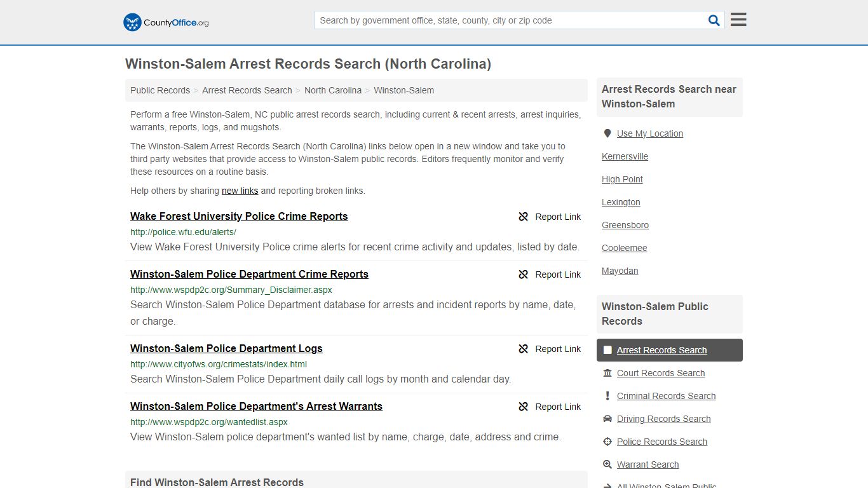This screenshot has width=868, height=488.
Task: Open the CountyOffice.org logo home link
Action: pos(166,22)
